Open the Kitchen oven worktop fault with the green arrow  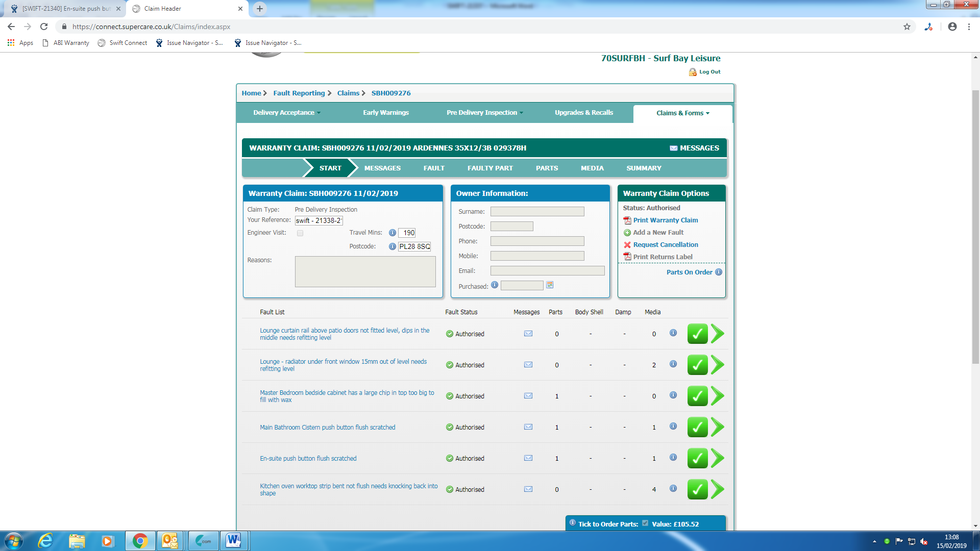[718, 489]
